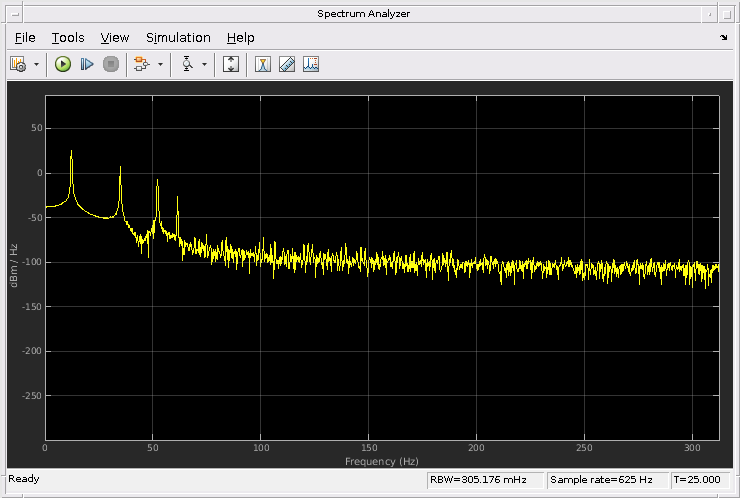Toggle the Cursor Measurements panel
This screenshot has height=498, width=740.
click(263, 64)
